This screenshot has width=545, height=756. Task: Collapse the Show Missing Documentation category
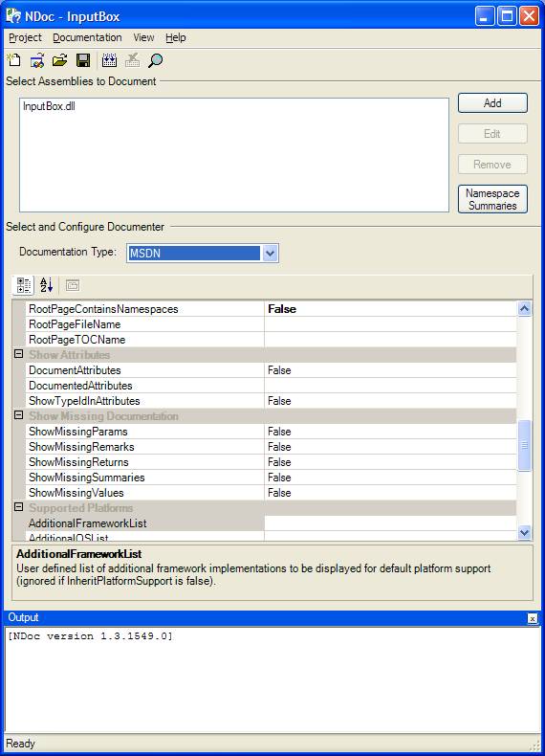pos(18,415)
